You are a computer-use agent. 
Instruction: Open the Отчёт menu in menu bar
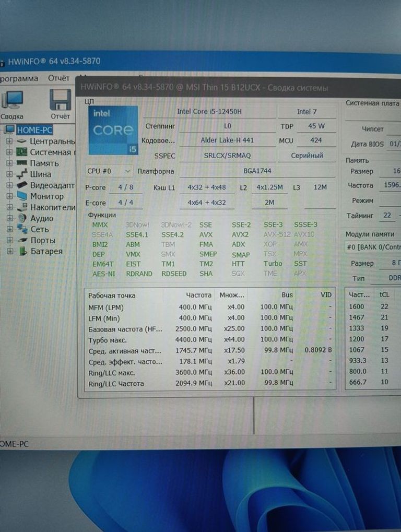[x=58, y=78]
